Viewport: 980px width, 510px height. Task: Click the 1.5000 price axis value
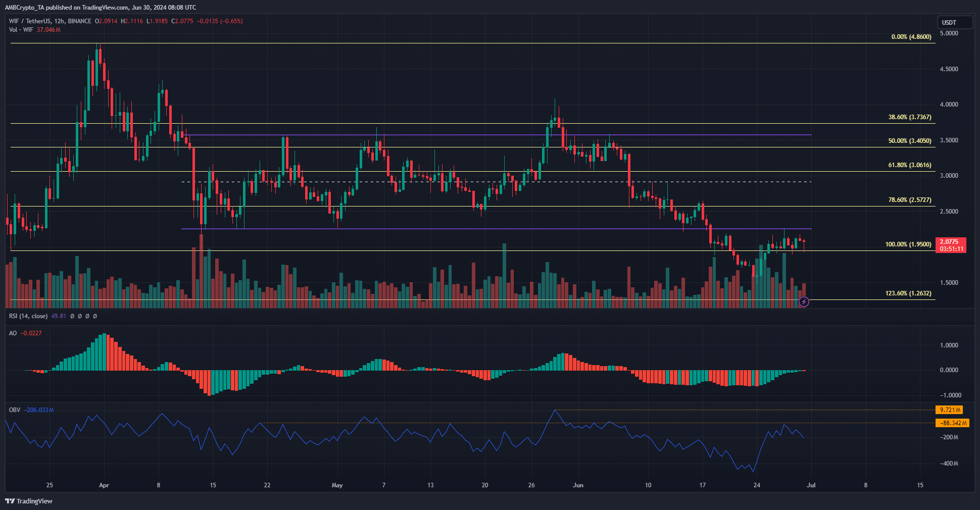(x=949, y=283)
